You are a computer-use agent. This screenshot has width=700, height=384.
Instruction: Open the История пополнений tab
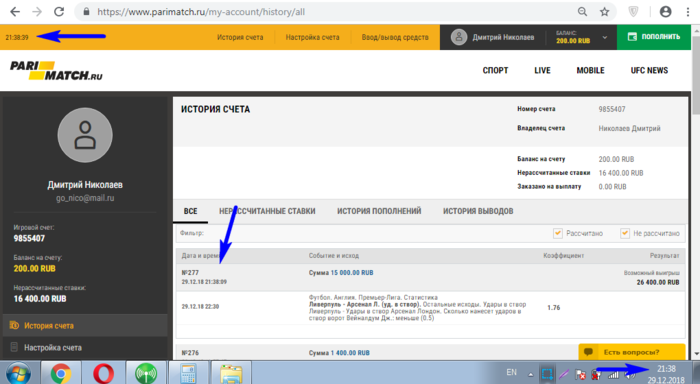click(379, 211)
